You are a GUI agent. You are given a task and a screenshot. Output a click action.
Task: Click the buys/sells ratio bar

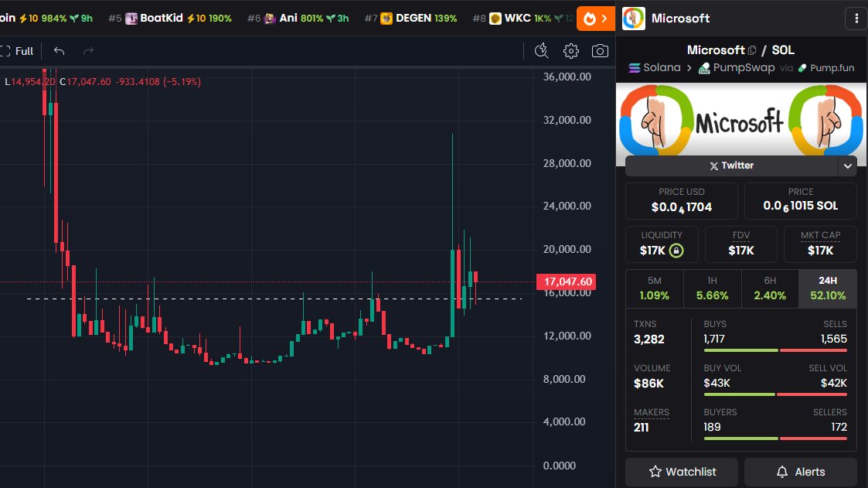tap(775, 350)
